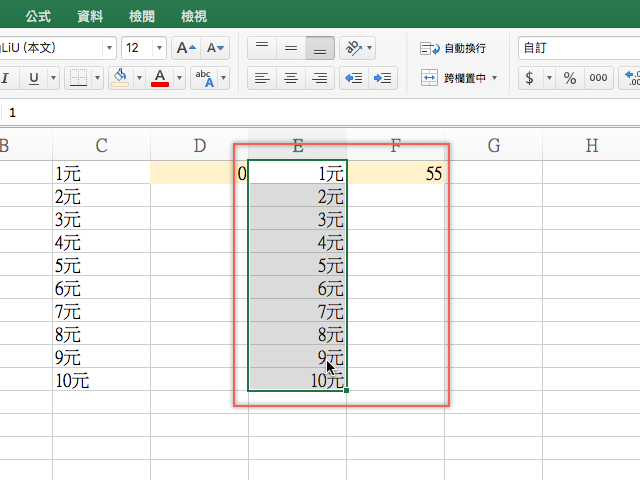Image resolution: width=640 pixels, height=480 pixels.
Task: Select column C header
Action: coord(102,145)
